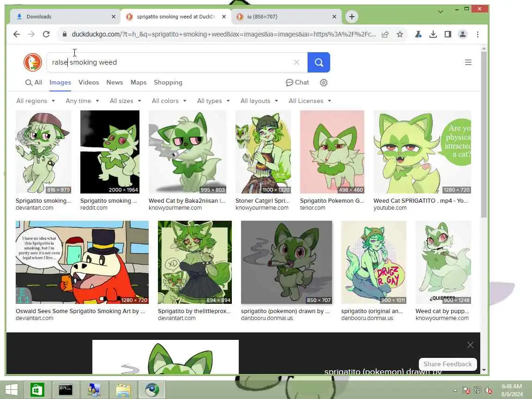This screenshot has width=532, height=399.
Task: Click the 'Sprigatito Pokemon G...' title link
Action: point(332,201)
